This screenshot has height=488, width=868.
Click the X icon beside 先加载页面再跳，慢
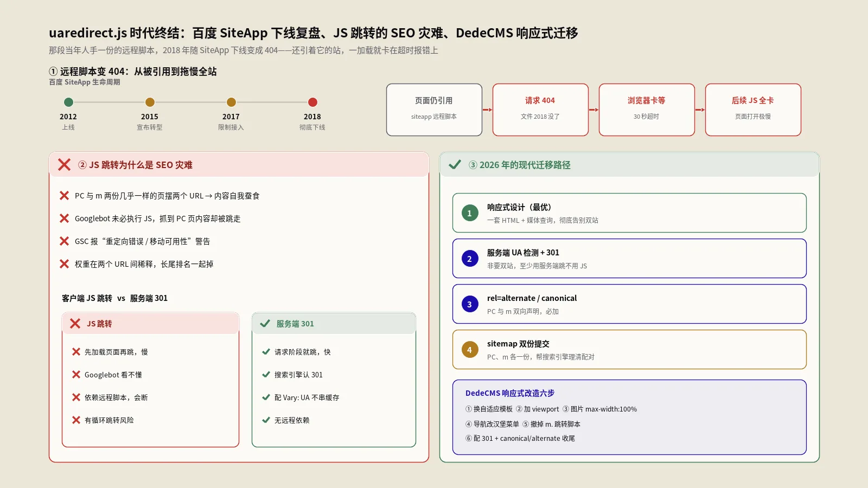coord(76,352)
